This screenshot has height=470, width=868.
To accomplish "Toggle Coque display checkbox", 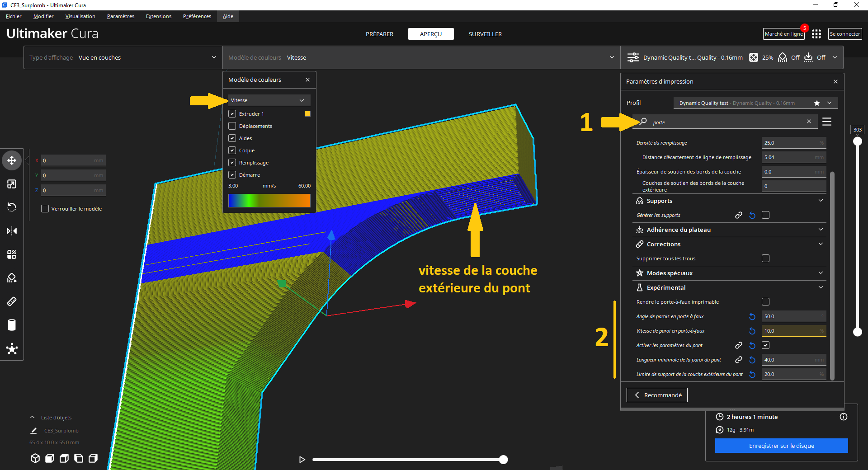I will coord(232,150).
